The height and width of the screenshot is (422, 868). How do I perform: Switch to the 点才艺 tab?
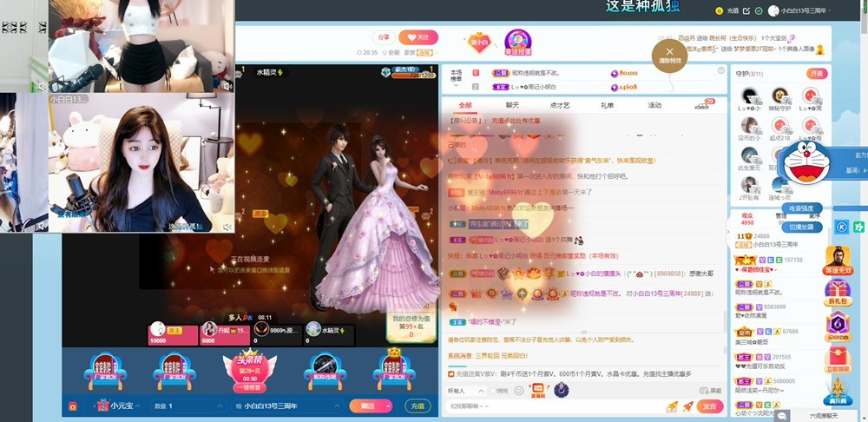[x=559, y=105]
